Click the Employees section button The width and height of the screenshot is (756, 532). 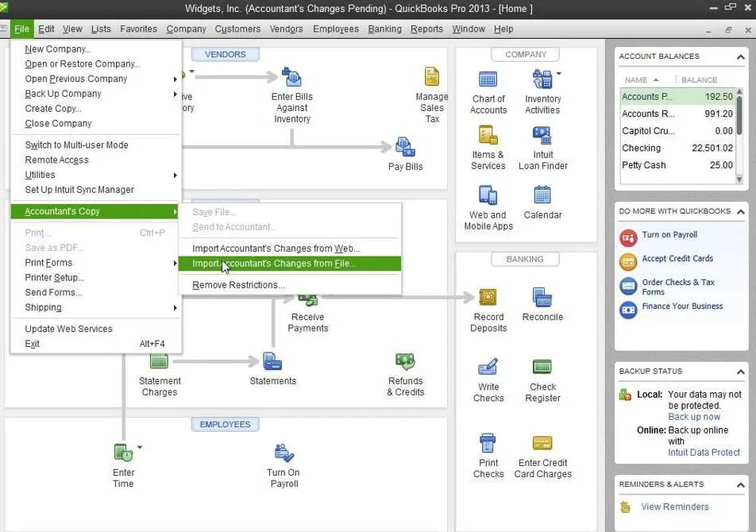pos(225,425)
